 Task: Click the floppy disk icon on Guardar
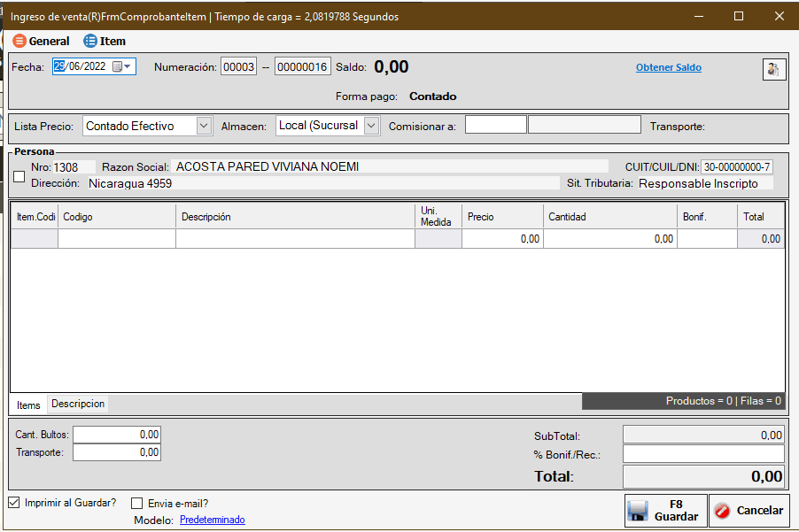pos(639,511)
